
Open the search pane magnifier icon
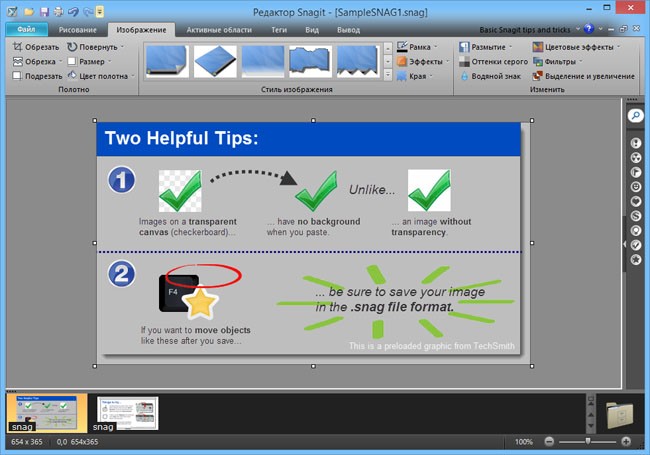(x=635, y=115)
